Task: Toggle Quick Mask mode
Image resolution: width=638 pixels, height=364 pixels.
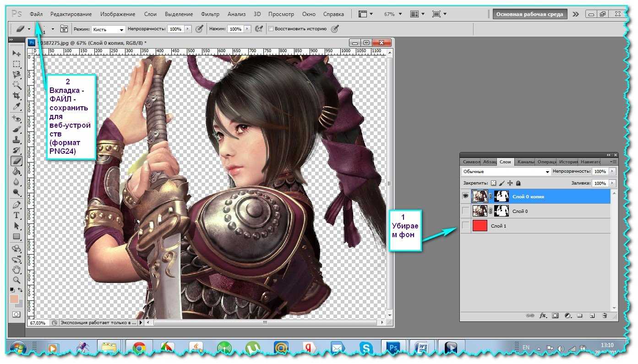Action: tap(16, 314)
